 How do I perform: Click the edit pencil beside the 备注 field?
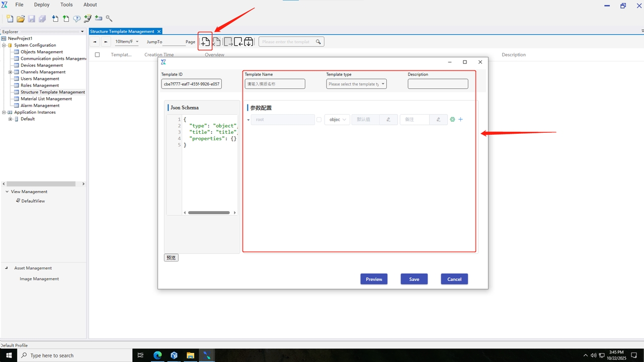pyautogui.click(x=438, y=120)
